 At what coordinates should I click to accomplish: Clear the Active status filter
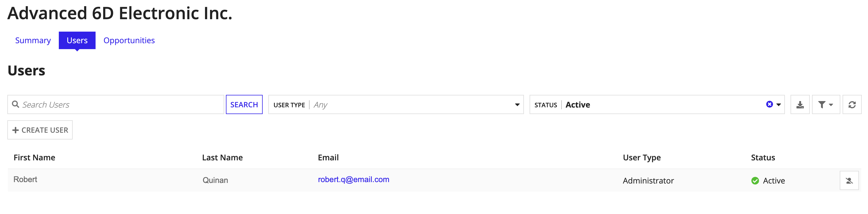pyautogui.click(x=769, y=104)
